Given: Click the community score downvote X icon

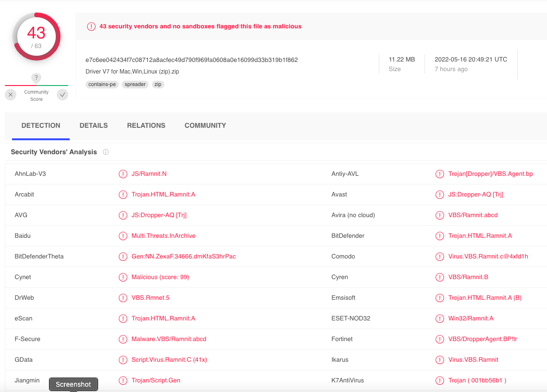Looking at the screenshot, I should tap(11, 95).
